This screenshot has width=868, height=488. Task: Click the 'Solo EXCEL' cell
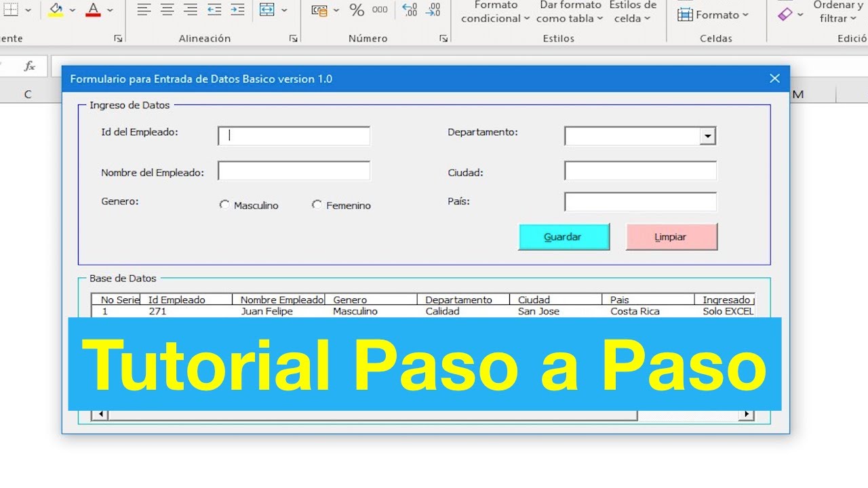pos(728,311)
